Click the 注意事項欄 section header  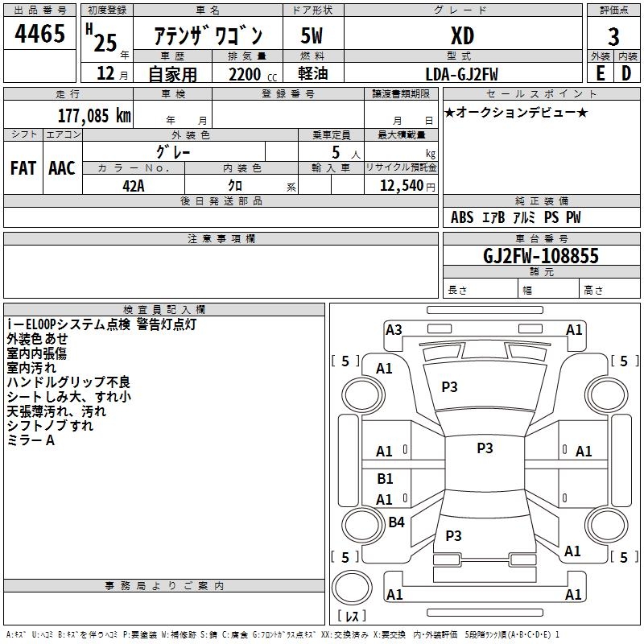click(x=221, y=238)
